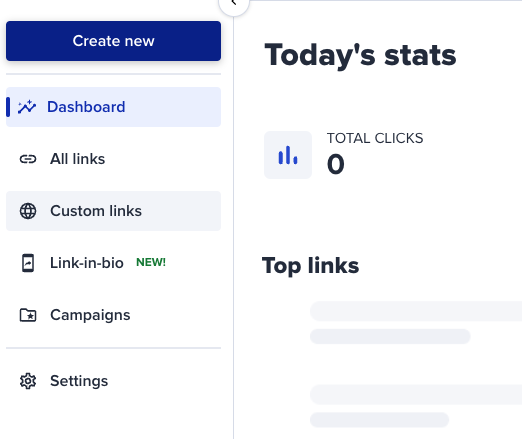This screenshot has width=522, height=439.
Task: Click the Campaigns folder star icon
Action: [28, 315]
